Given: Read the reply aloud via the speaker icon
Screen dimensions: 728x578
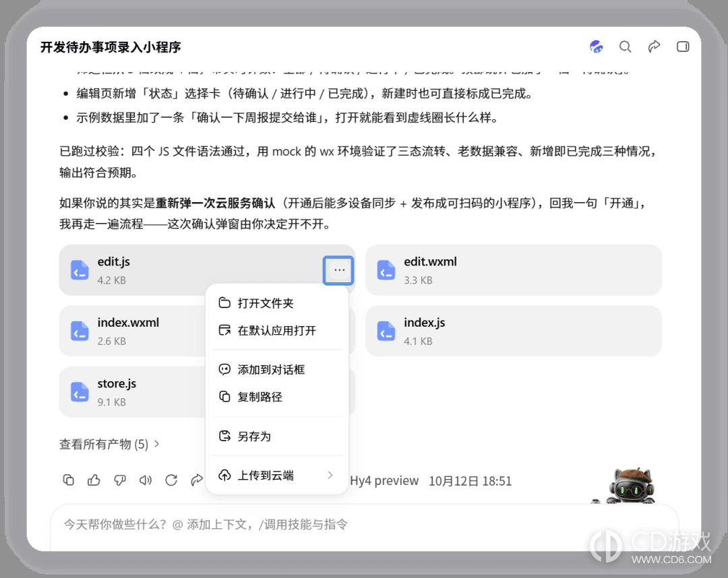Looking at the screenshot, I should click(x=146, y=480).
